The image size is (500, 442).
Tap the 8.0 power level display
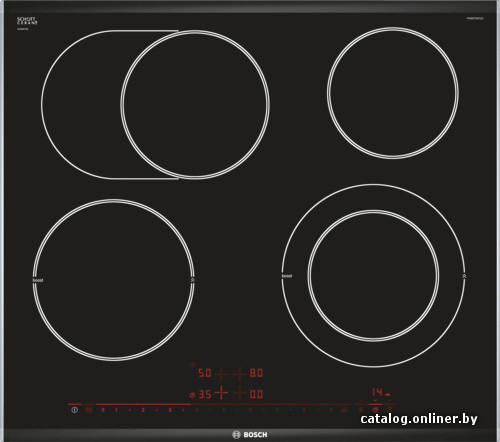[256, 373]
